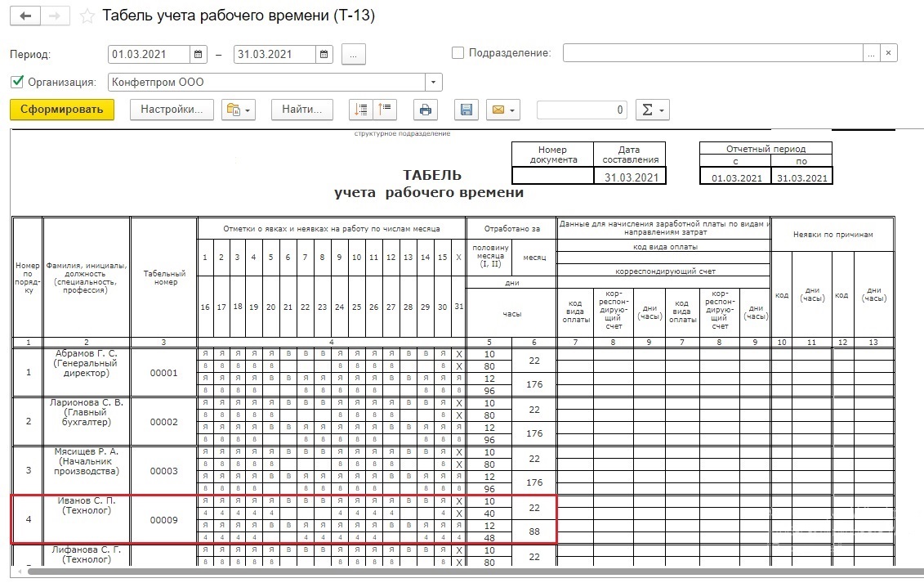Viewport: 924px width, 583px height.
Task: Click personnel number 00003
Action: [x=164, y=471]
